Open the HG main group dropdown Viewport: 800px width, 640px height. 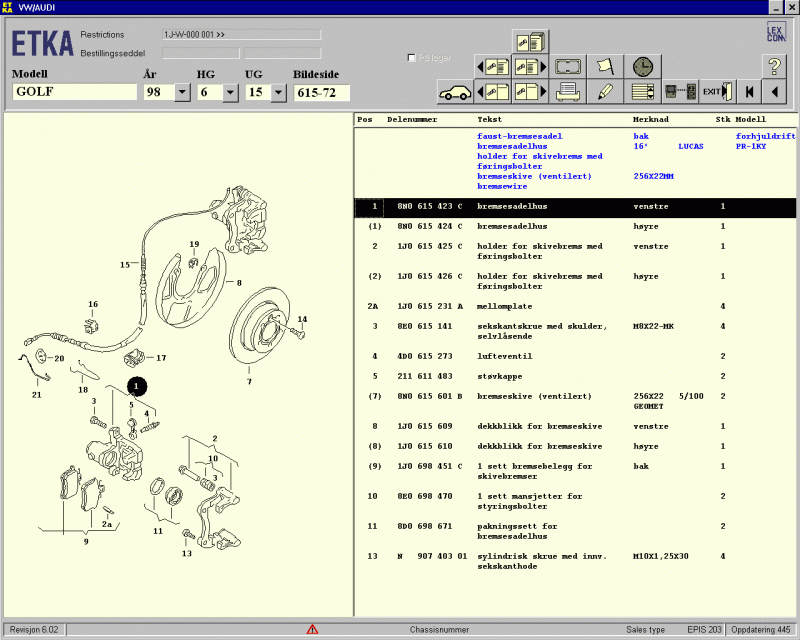pyautogui.click(x=230, y=92)
